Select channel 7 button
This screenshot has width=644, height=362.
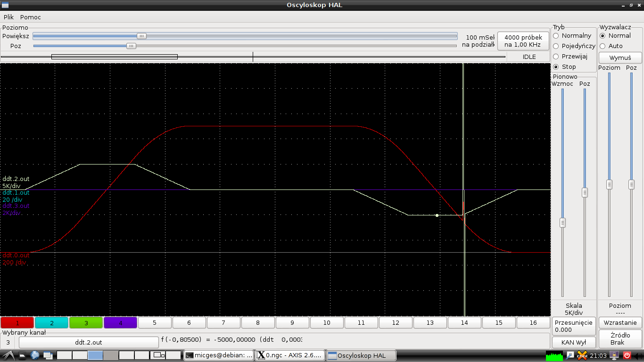[224, 323]
